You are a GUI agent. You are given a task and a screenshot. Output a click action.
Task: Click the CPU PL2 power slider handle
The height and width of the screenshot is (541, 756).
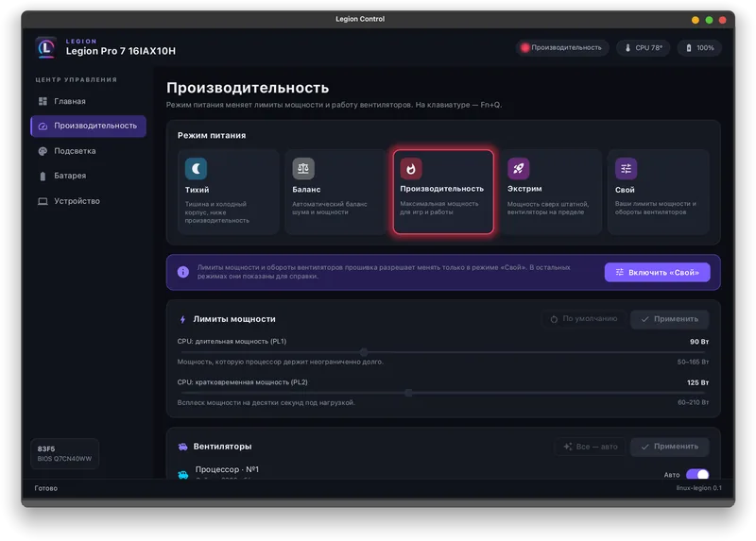point(408,393)
